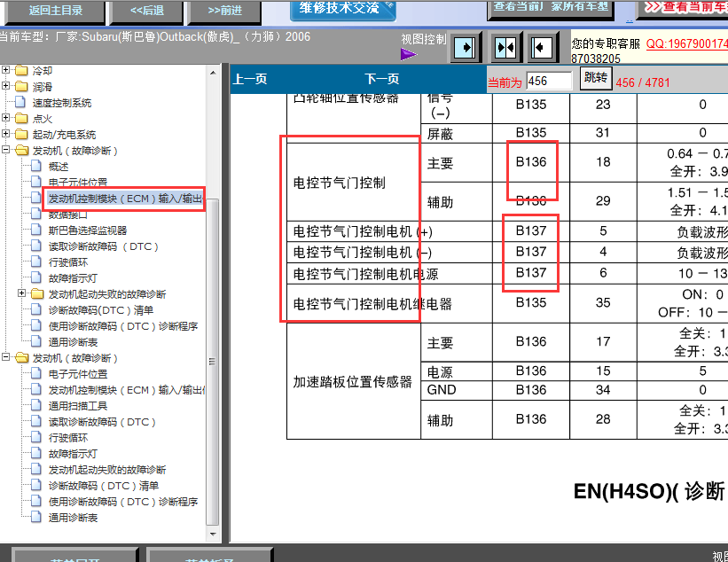Click the 数据接口 tree item

pos(67,215)
